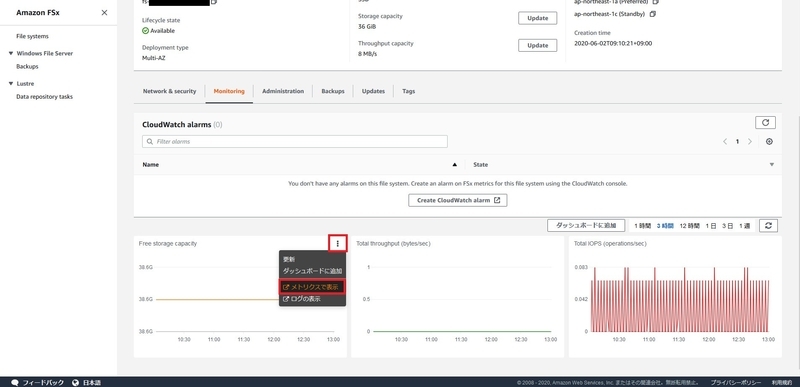Switch to the Updates tab
The width and height of the screenshot is (800, 387).
373,91
